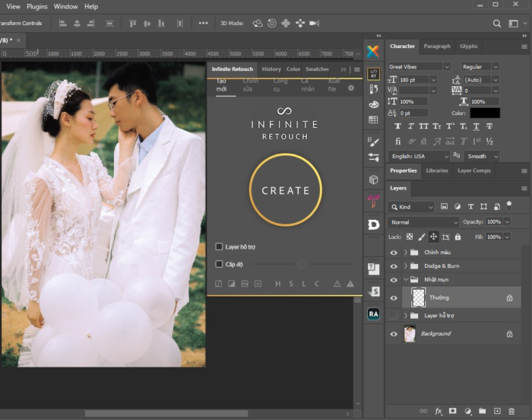Click the Faux Bold T button
532x420 pixels.
(x=397, y=126)
